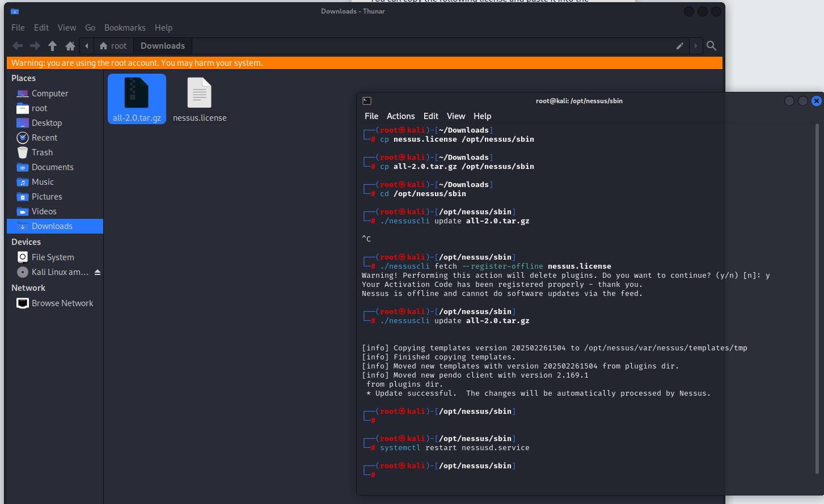The image size is (824, 504).
Task: Select Computer in Places sidebar
Action: [55, 94]
